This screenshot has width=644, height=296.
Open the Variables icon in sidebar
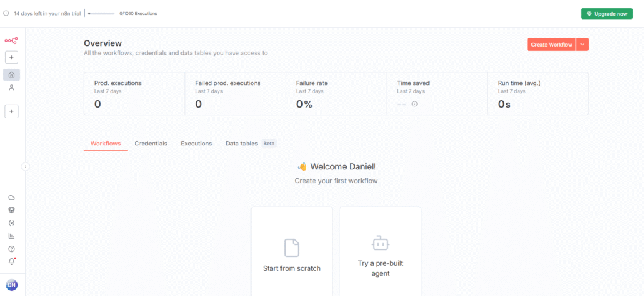(11, 223)
